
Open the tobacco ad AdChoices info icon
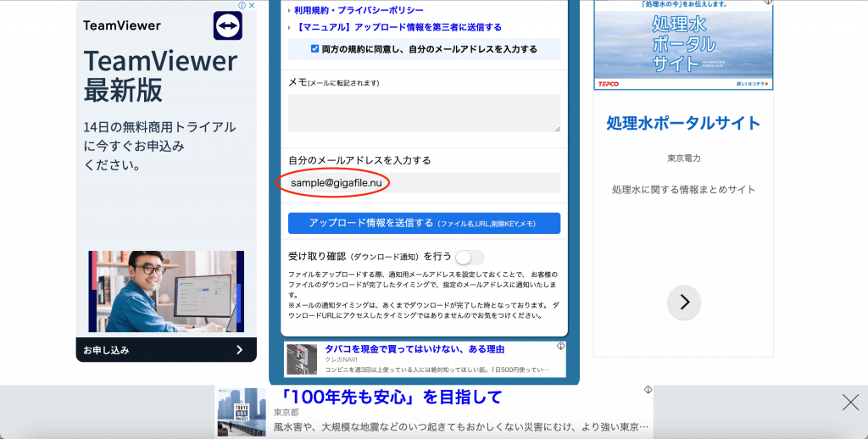560,346
